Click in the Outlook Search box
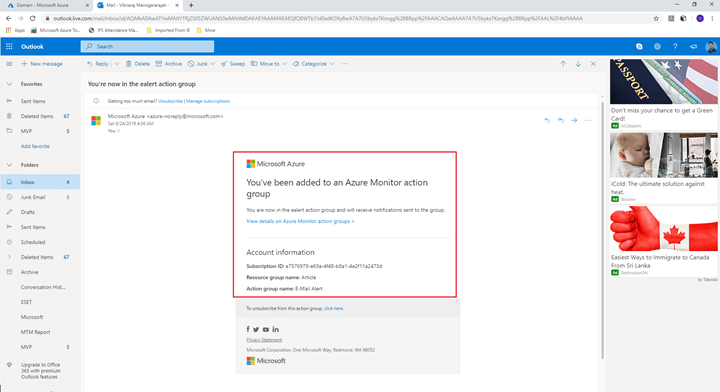 (x=147, y=46)
